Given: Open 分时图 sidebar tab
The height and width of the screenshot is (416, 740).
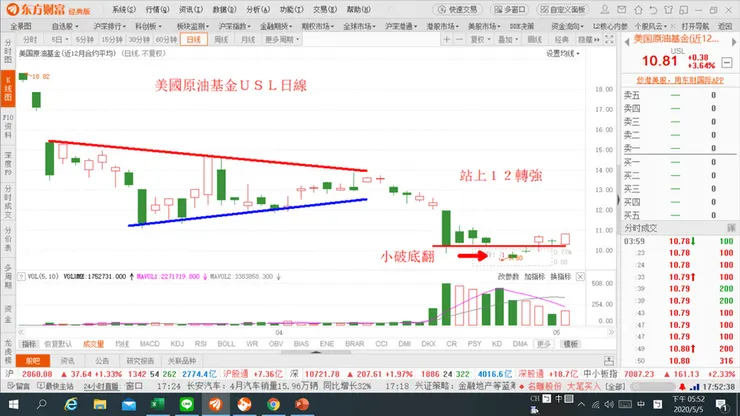Looking at the screenshot, I should pos(8,51).
